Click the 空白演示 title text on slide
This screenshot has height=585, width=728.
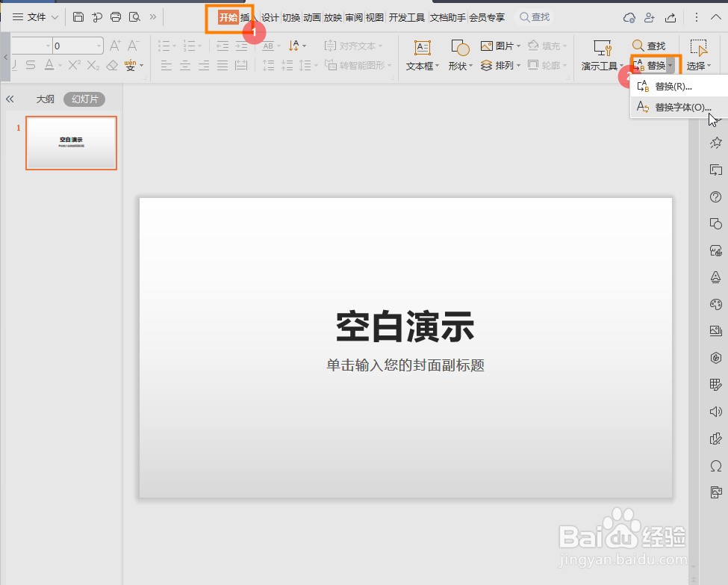click(405, 326)
